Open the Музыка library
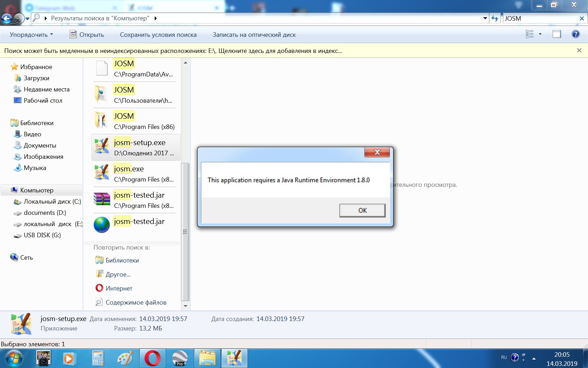 click(30, 168)
